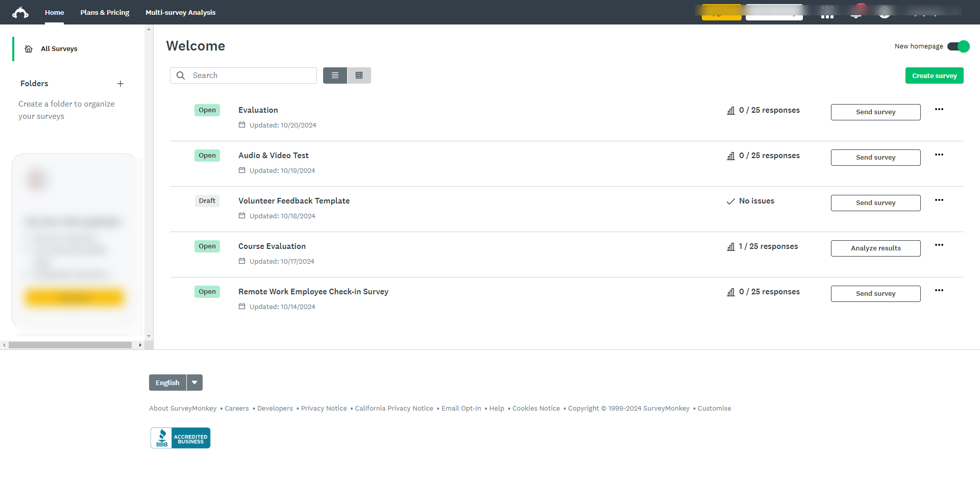Open Remote Work Employee Check-in Survey
This screenshot has height=482, width=980.
coord(313,292)
